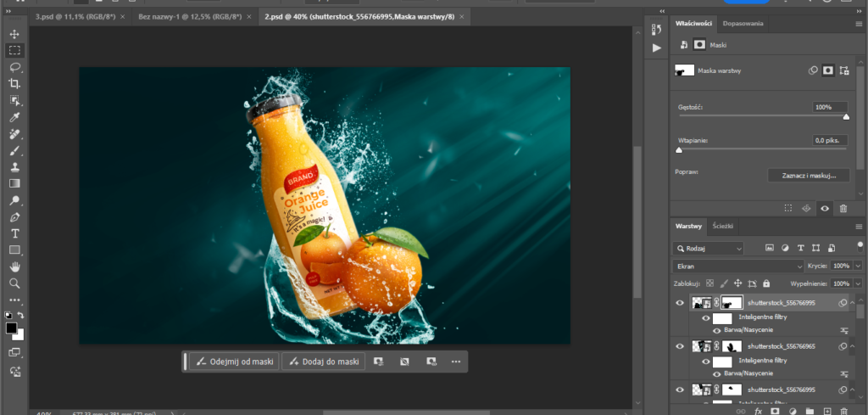Select the Eyedropper tool
This screenshot has height=415, width=868.
(x=14, y=117)
